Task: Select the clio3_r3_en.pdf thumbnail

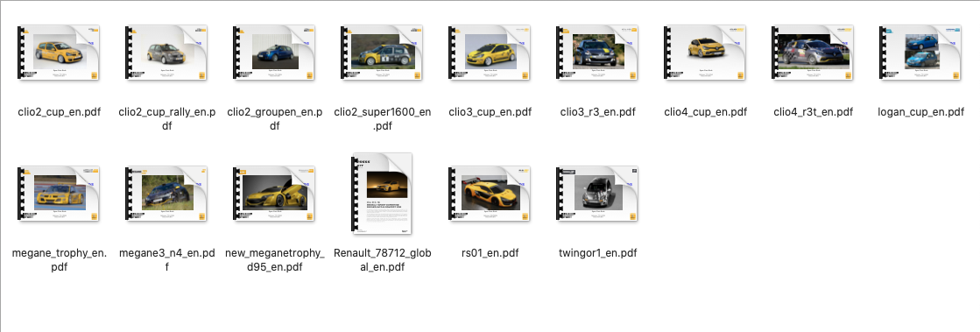Action: (597, 53)
